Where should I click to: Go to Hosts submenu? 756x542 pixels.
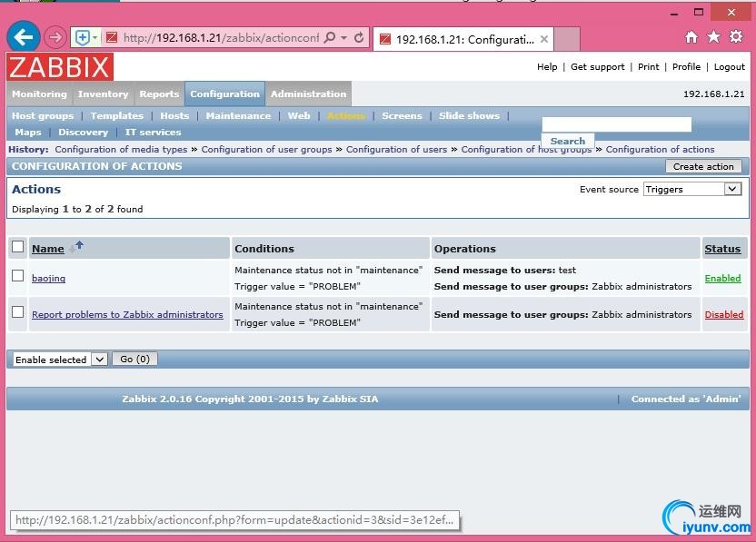pyautogui.click(x=174, y=115)
